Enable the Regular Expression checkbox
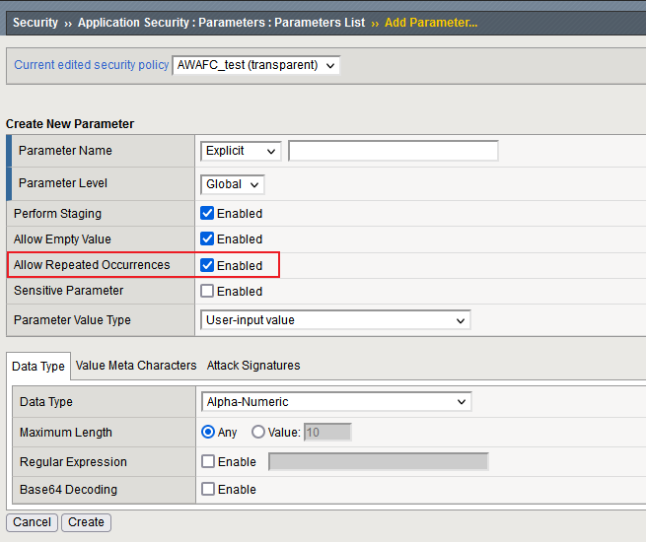Image resolution: width=646 pixels, height=542 pixels. click(x=207, y=462)
